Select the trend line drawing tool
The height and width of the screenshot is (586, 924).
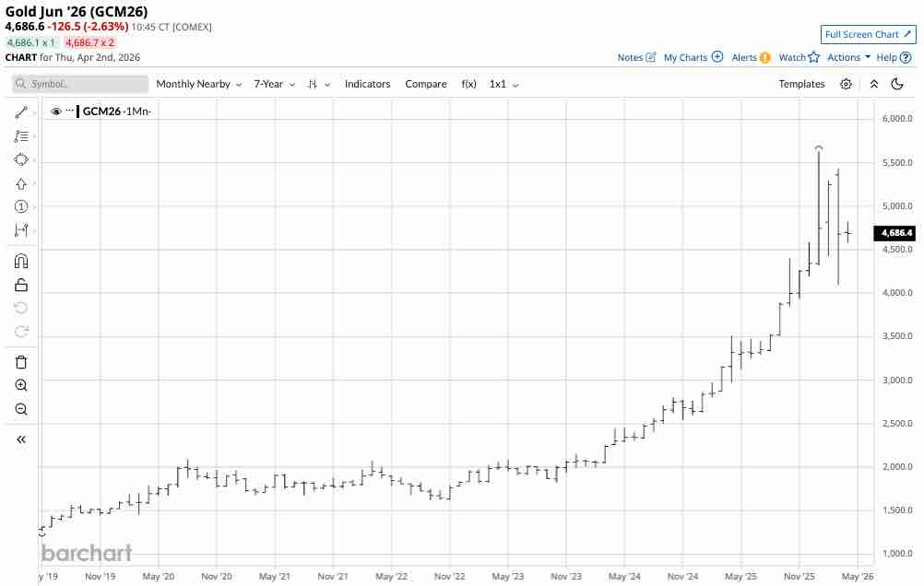tap(21, 112)
